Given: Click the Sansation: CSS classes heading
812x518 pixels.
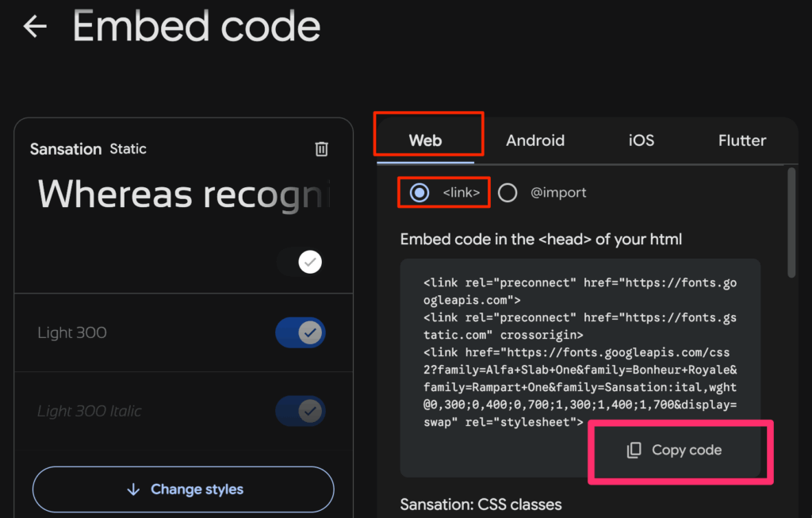Looking at the screenshot, I should tap(481, 505).
